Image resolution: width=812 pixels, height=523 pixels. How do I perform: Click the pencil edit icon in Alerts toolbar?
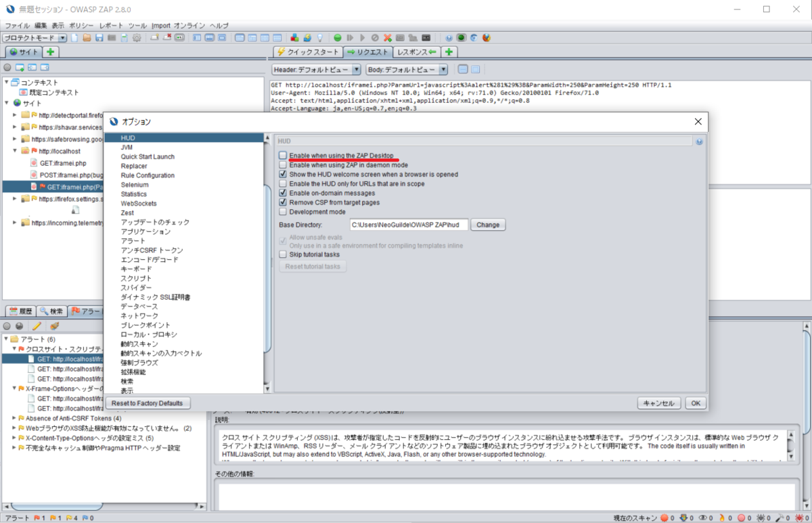pyautogui.click(x=37, y=325)
